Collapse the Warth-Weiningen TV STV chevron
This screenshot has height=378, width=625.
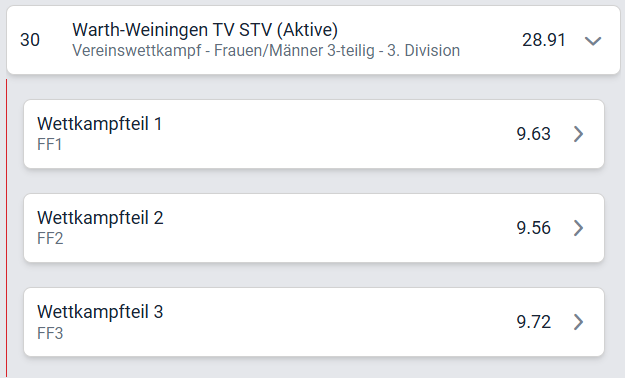pyautogui.click(x=593, y=41)
